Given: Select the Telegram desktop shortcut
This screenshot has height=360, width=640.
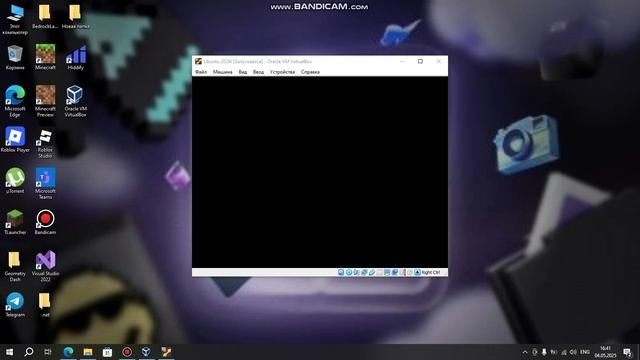Looking at the screenshot, I should click(x=15, y=304).
